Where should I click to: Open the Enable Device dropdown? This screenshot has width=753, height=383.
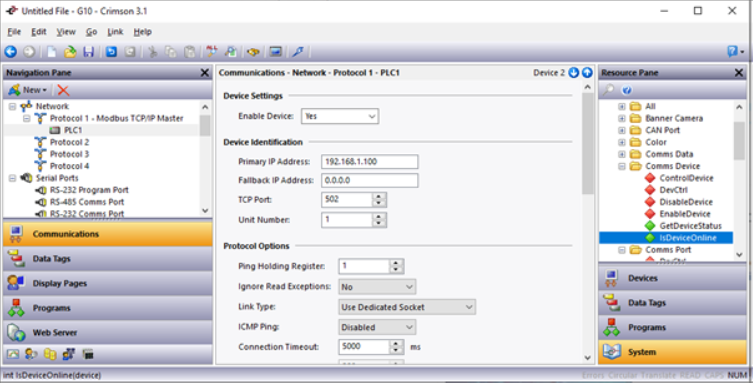pyautogui.click(x=340, y=116)
